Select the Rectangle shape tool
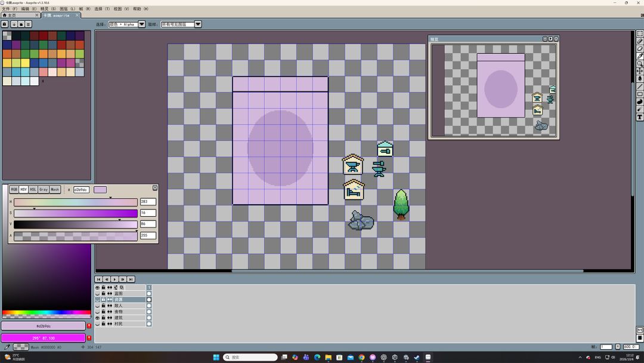This screenshot has width=644, height=363. pos(640,94)
